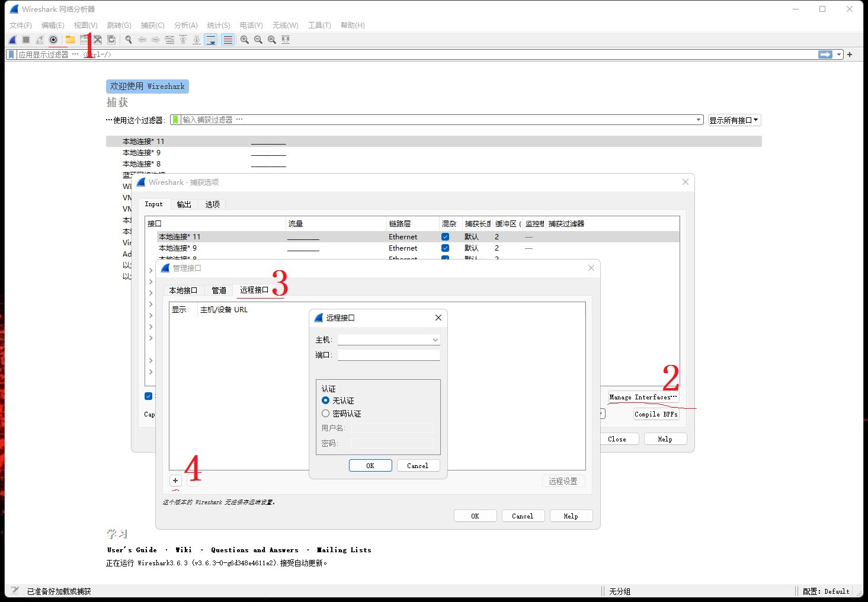Add a display filter button with plus
The image size is (868, 602).
click(850, 55)
